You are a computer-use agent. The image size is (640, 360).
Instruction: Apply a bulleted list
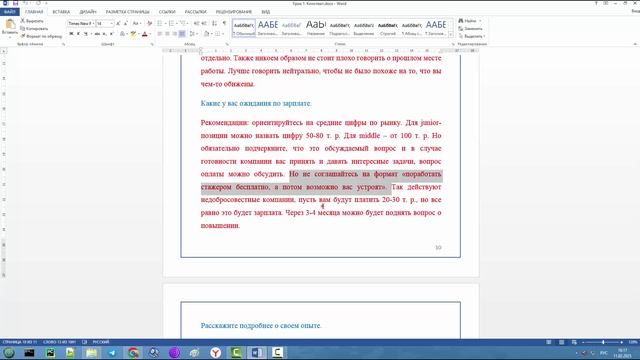160,24
